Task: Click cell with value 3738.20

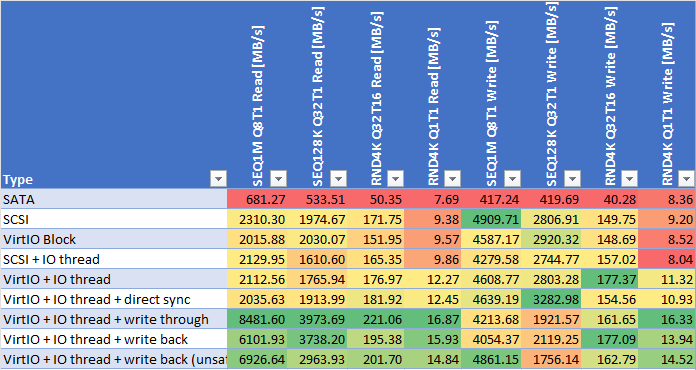Action: tap(317, 339)
